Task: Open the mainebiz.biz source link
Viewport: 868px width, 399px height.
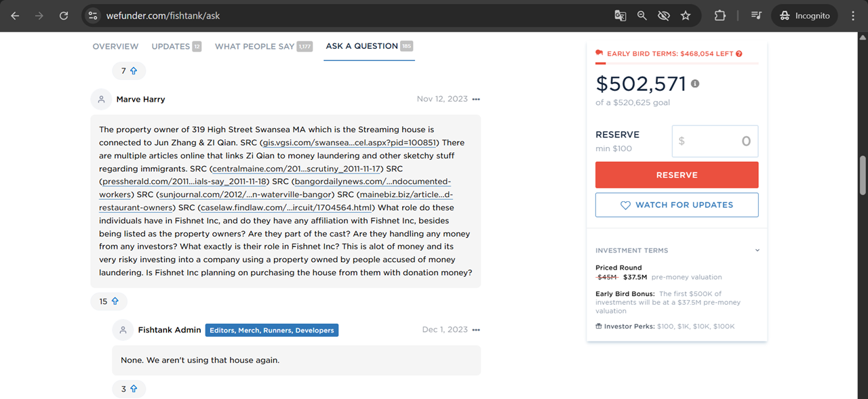Action: click(406, 194)
